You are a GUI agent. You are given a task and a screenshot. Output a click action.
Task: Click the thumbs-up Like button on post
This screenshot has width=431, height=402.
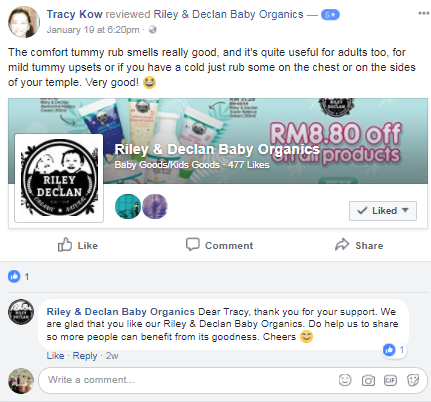coord(78,245)
